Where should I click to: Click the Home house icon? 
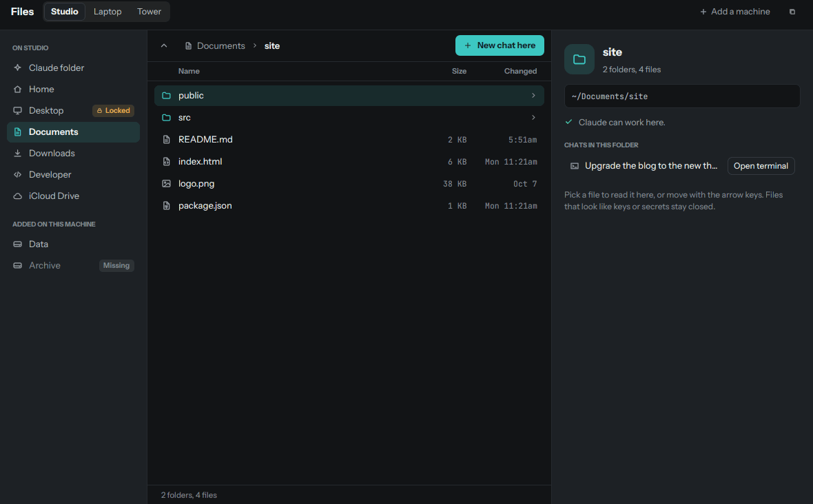pyautogui.click(x=18, y=89)
